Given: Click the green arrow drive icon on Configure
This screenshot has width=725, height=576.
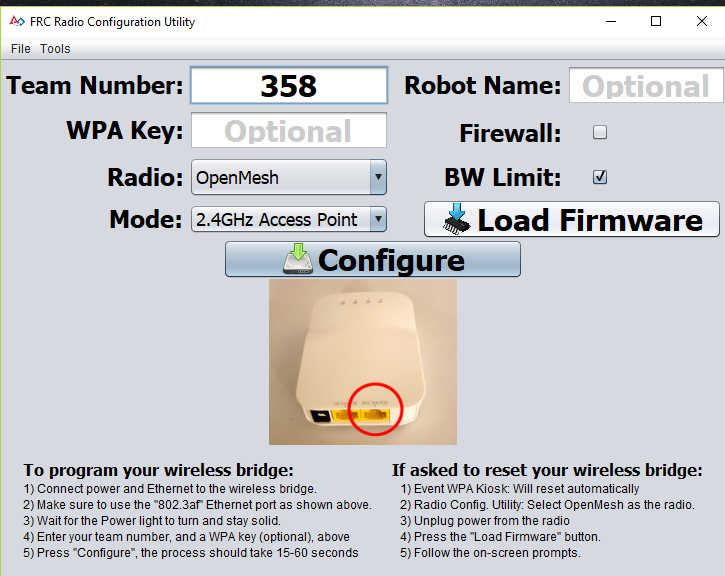Looking at the screenshot, I should [x=298, y=259].
